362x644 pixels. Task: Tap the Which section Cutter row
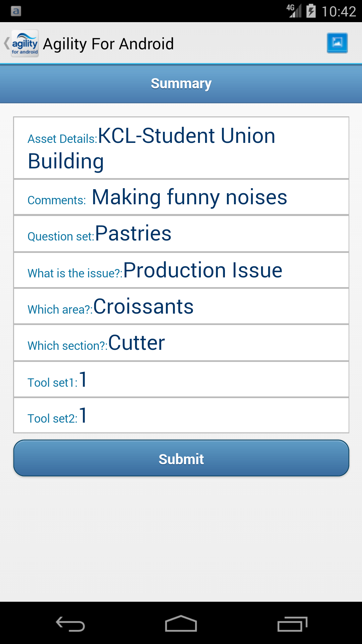click(181, 343)
